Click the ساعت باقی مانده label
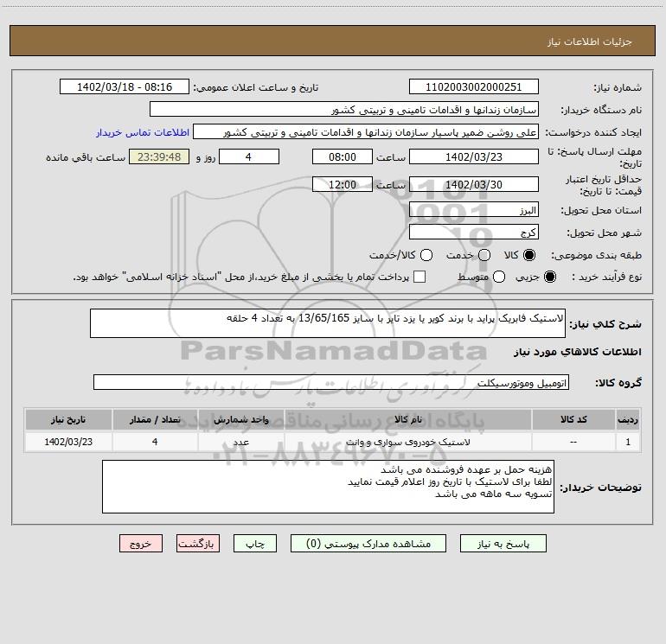Screen dimensions: 666x644 point(86,157)
